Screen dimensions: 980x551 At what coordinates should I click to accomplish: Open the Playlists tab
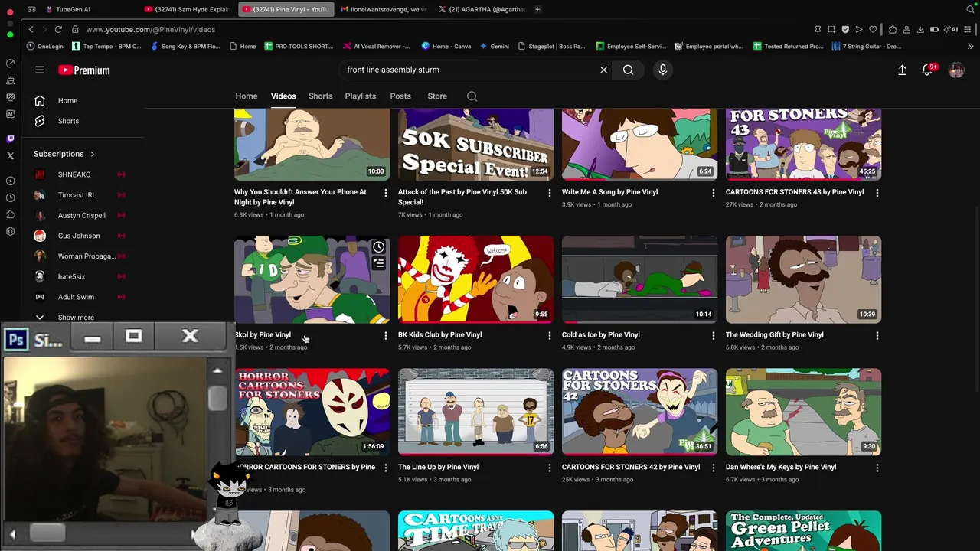pyautogui.click(x=360, y=96)
